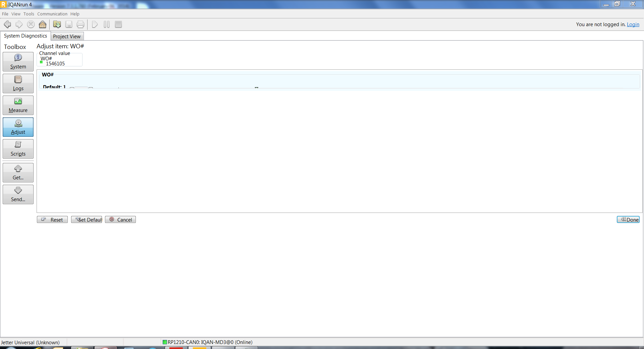Cancel the WO# adjustment
The width and height of the screenshot is (644, 349).
[120, 220]
